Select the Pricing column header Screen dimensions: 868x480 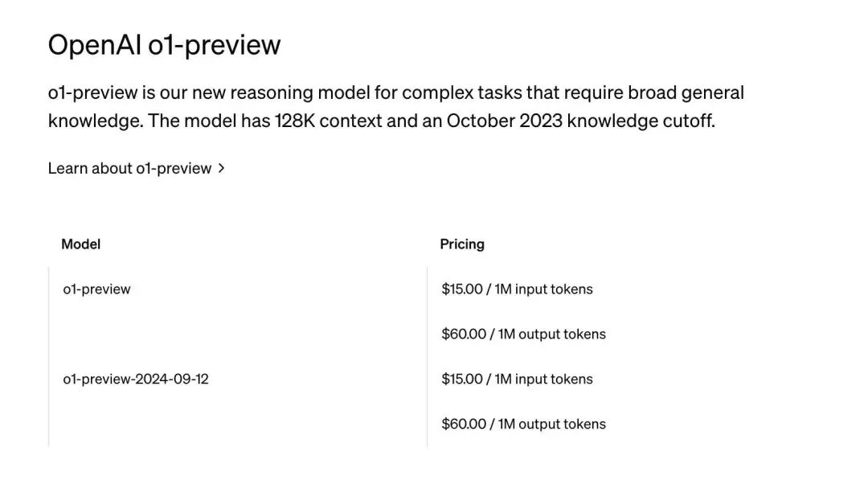462,244
